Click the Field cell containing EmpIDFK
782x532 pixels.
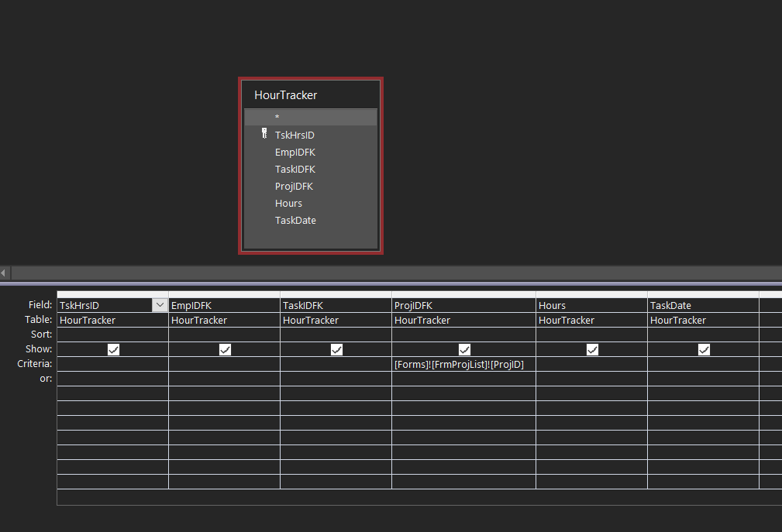point(225,305)
